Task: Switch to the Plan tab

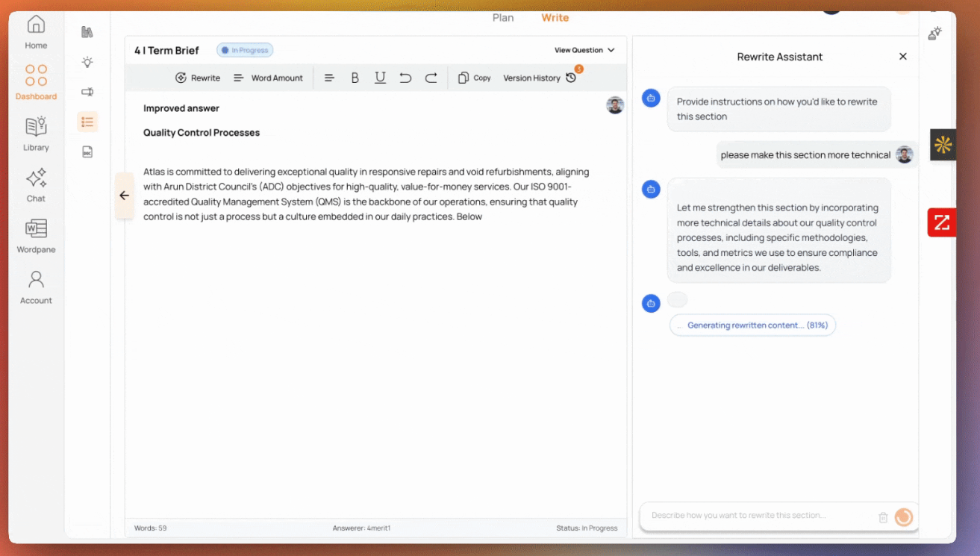Action: 503,17
